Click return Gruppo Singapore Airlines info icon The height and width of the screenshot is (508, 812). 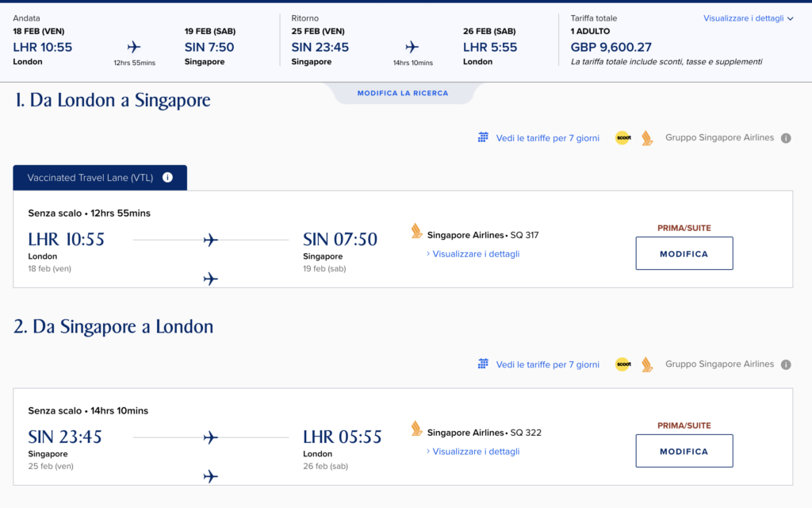coord(786,364)
